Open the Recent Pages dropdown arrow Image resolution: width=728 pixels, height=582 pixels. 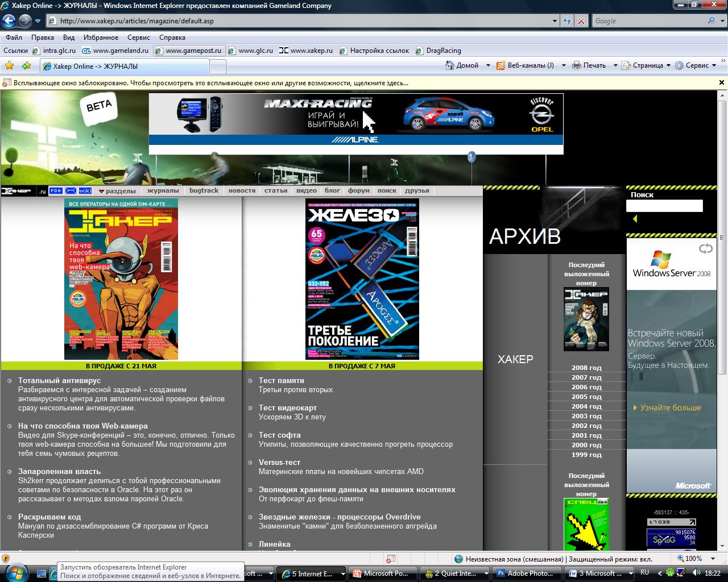point(38,21)
